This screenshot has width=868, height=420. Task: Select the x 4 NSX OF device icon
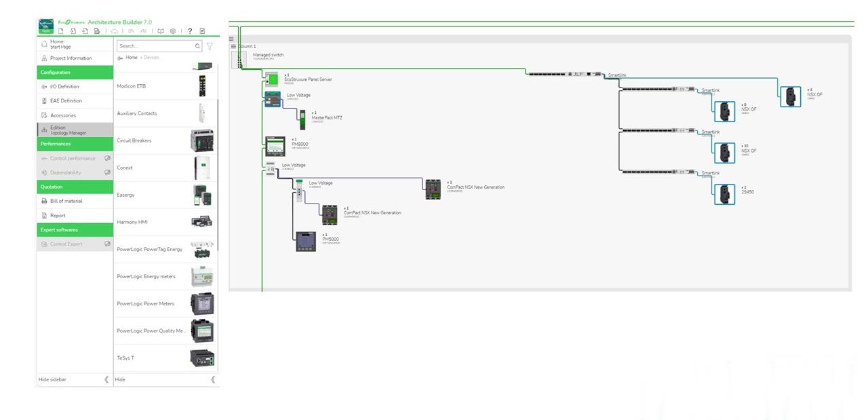pyautogui.click(x=791, y=96)
